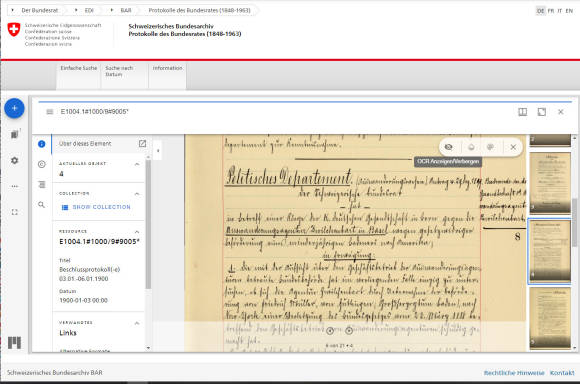This screenshot has width=580, height=384.
Task: Click the 'Beschlussprotokoll(-e)' title text
Action: pyautogui.click(x=90, y=269)
